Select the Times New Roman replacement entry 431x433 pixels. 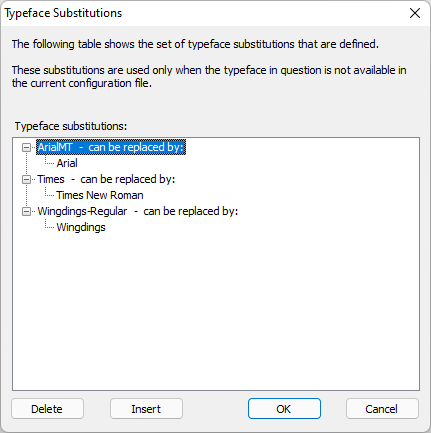[x=100, y=195]
